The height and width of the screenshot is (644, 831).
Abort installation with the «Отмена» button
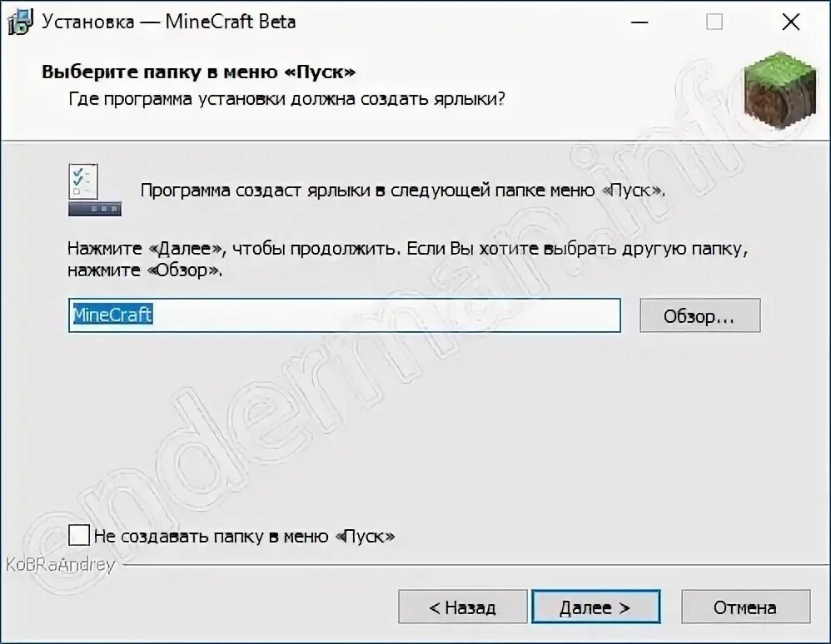pos(745,607)
